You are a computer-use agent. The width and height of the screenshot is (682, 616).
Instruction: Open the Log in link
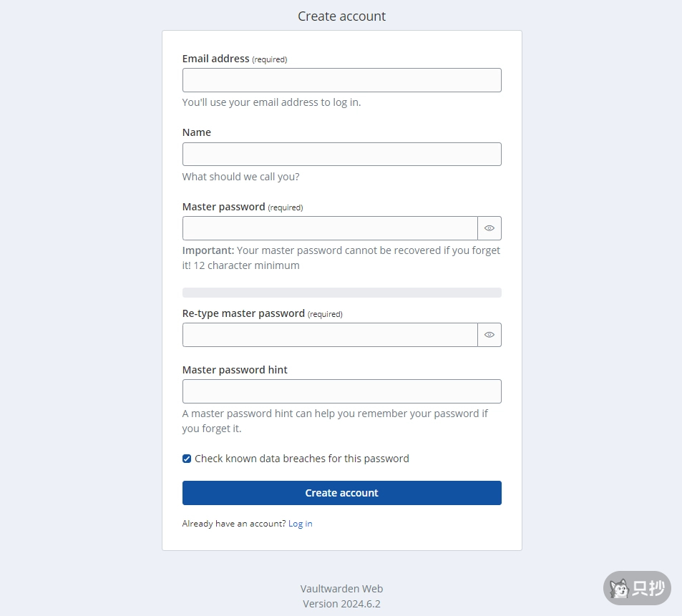(300, 524)
